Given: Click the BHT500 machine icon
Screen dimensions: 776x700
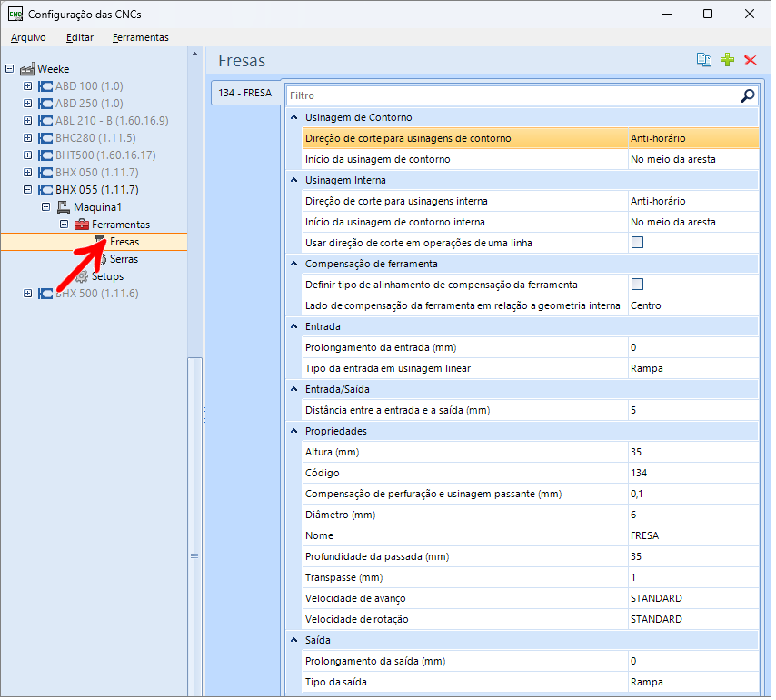Looking at the screenshot, I should pos(45,155).
